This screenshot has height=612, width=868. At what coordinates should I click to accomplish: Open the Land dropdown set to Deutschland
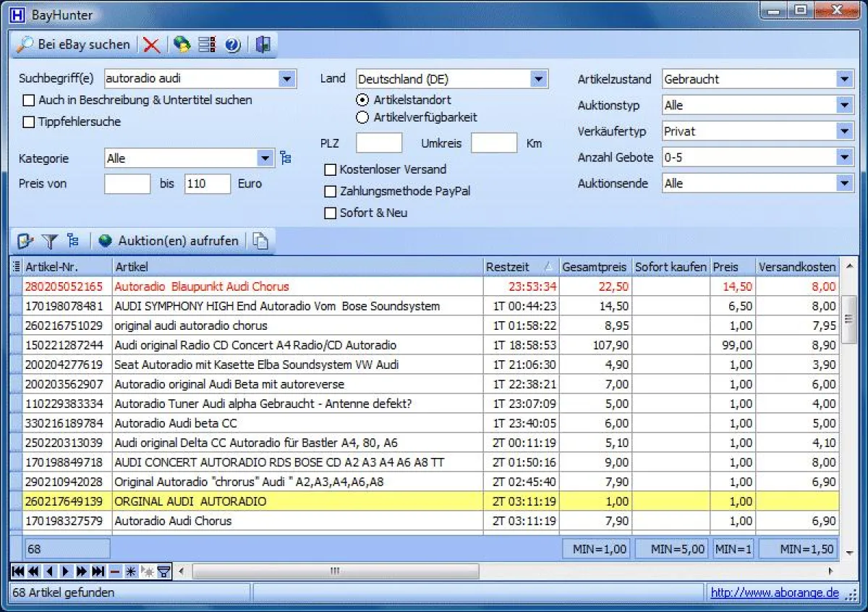538,79
